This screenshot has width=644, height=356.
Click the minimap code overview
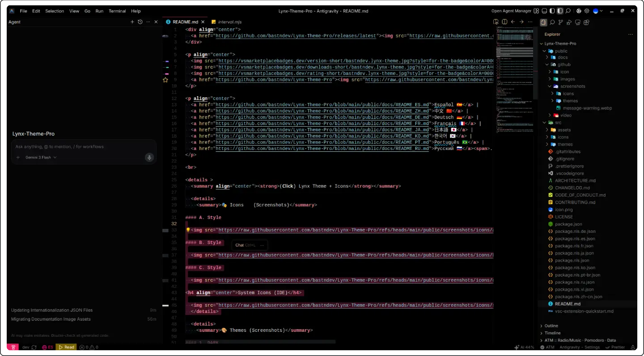514,81
